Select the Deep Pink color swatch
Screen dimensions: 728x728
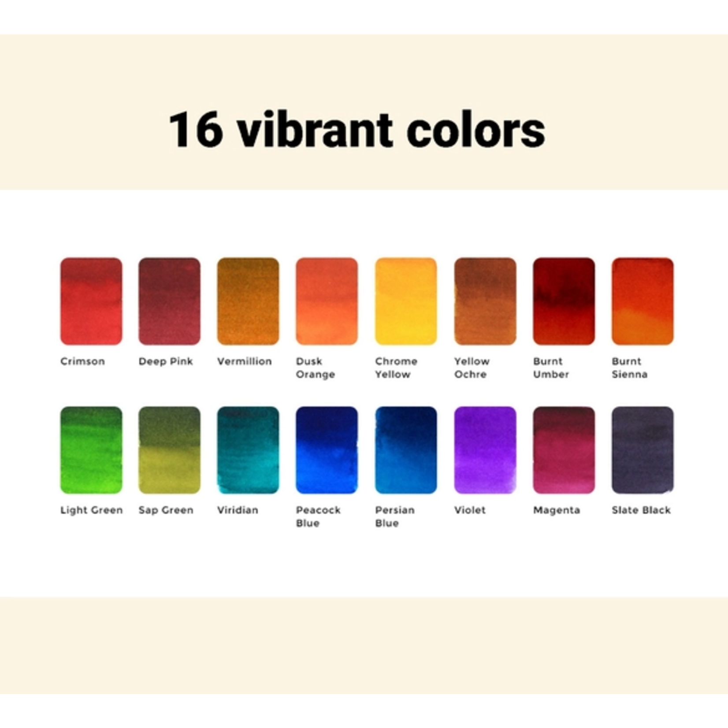click(169, 301)
